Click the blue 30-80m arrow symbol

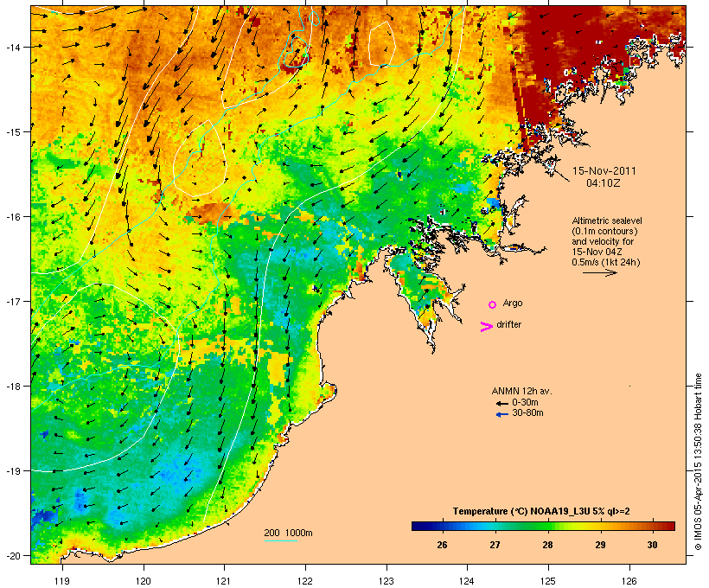[x=501, y=414]
